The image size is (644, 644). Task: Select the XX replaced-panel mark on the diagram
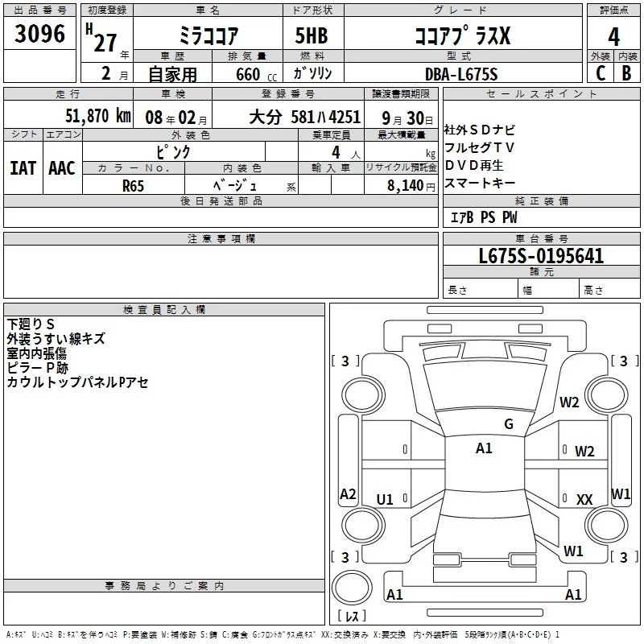[x=584, y=499]
